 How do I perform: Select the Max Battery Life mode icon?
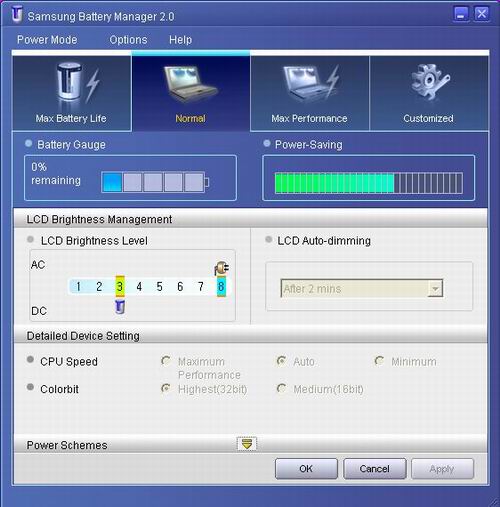click(x=78, y=83)
